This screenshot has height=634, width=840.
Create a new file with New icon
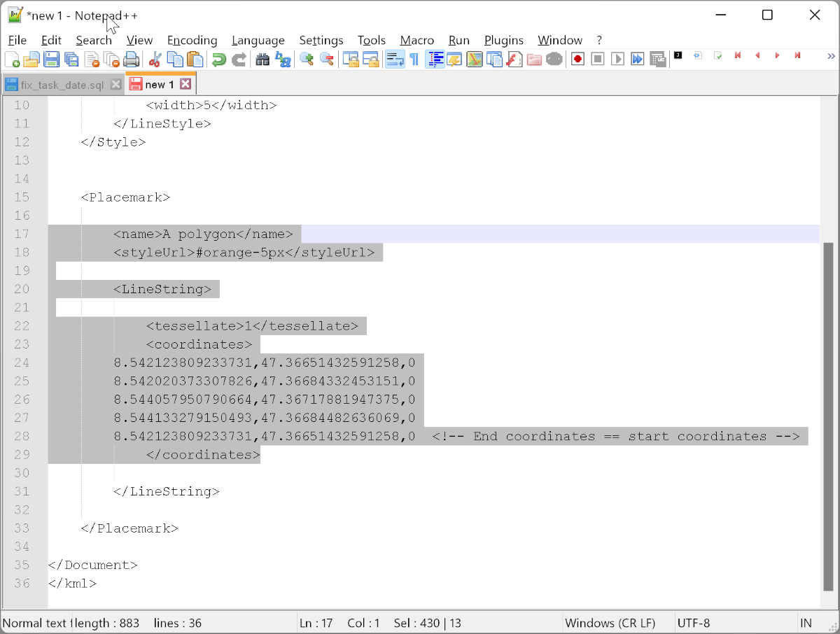click(x=12, y=59)
